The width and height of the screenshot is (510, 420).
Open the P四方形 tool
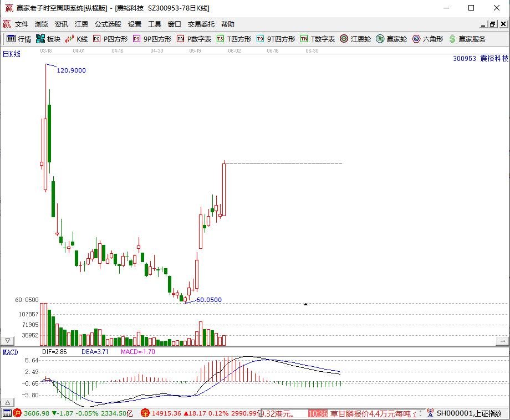tap(110, 39)
